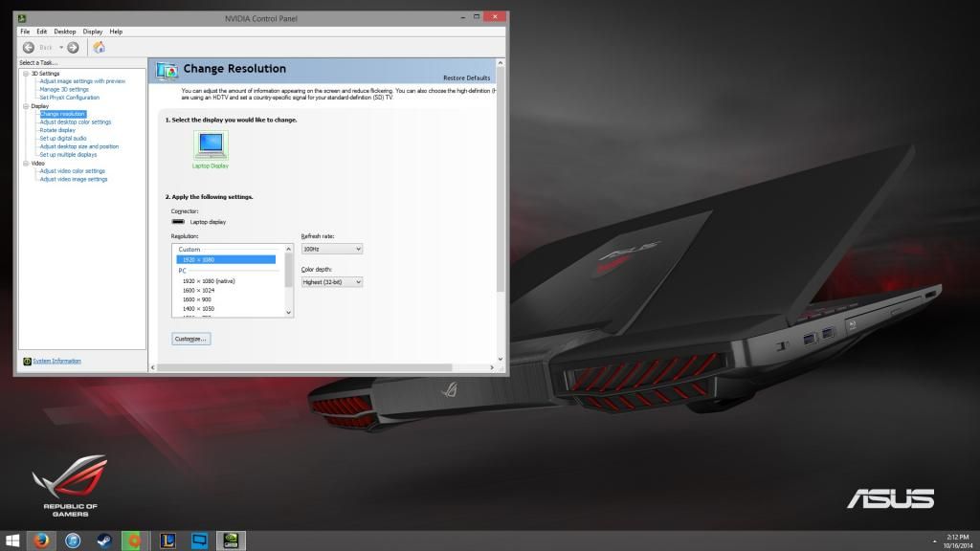The width and height of the screenshot is (980, 551).
Task: Click NVIDIA Control Panel taskbar icon
Action: 231,540
